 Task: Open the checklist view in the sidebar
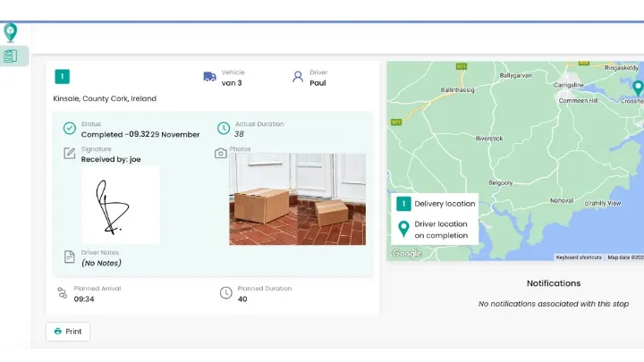(x=11, y=56)
